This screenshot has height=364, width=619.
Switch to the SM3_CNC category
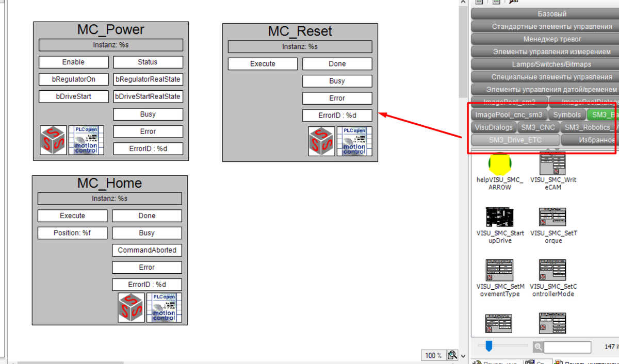pos(538,127)
